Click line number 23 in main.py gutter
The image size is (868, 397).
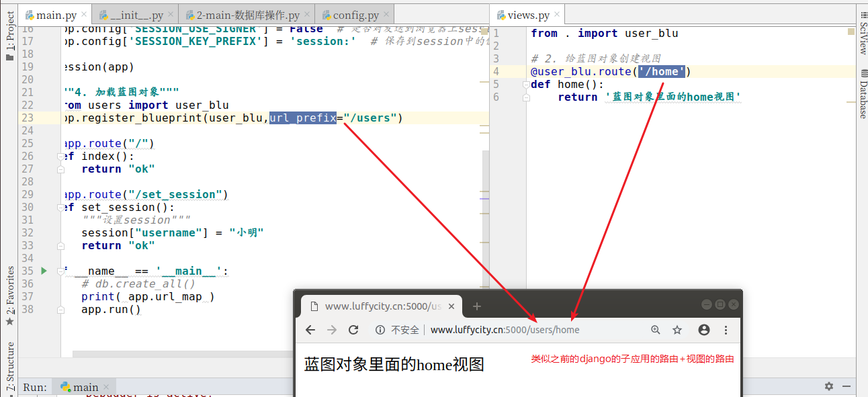[x=28, y=118]
